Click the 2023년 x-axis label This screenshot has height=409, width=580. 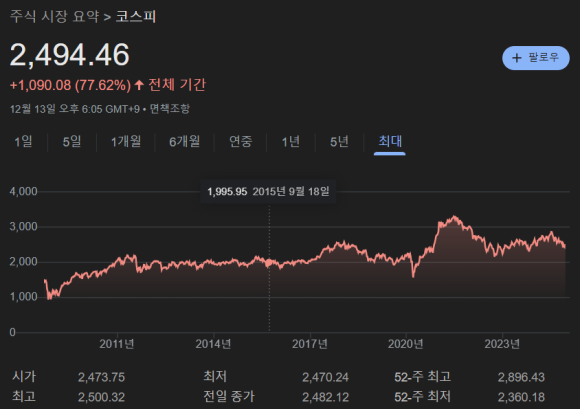tap(502, 344)
